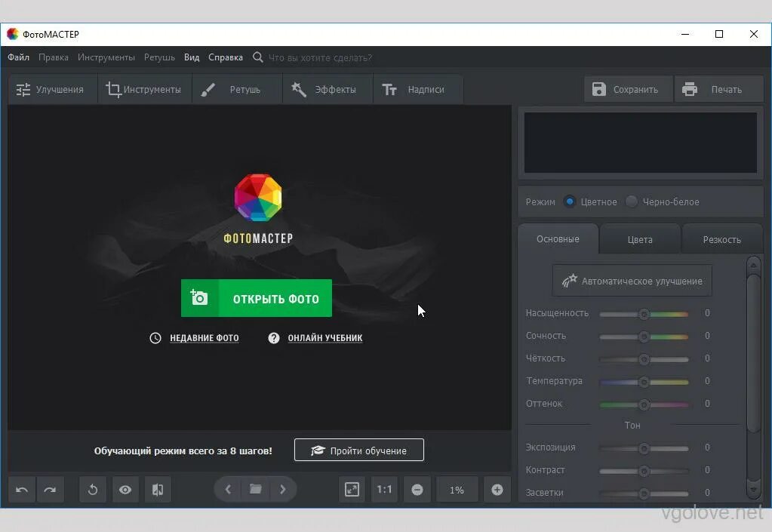The height and width of the screenshot is (532, 772).
Task: Open the Инструменты toolbar tab with crop icon
Action: [x=144, y=90]
